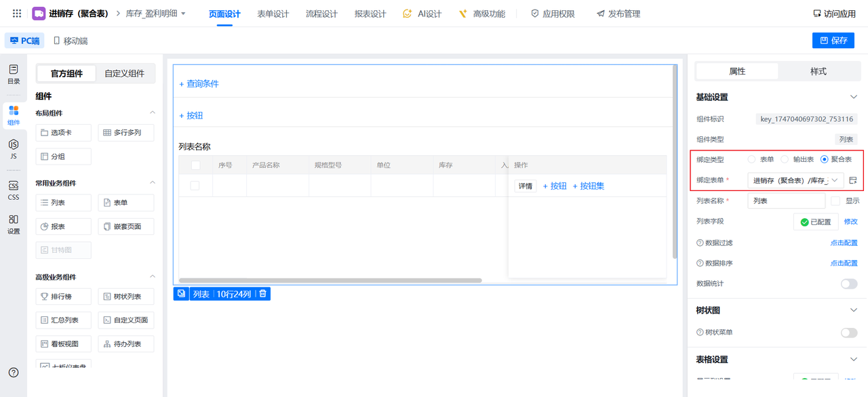The width and height of the screenshot is (868, 397).
Task: Select the 表单 binding type radio
Action: pyautogui.click(x=751, y=159)
